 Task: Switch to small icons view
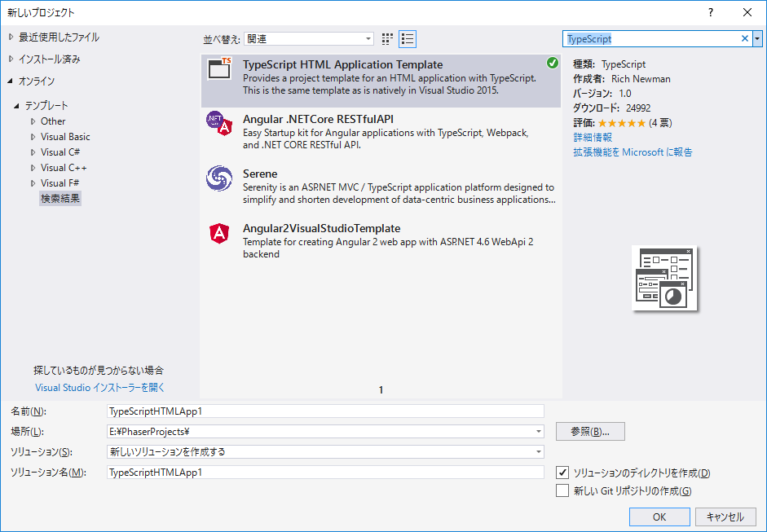[387, 39]
